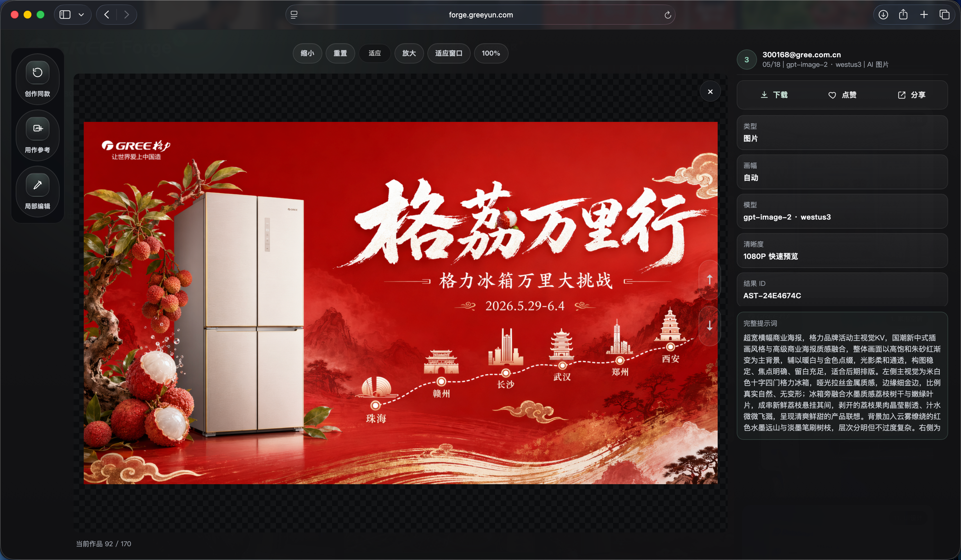The height and width of the screenshot is (560, 961).
Task: Click the result ID AST-24E4674C
Action: click(772, 295)
